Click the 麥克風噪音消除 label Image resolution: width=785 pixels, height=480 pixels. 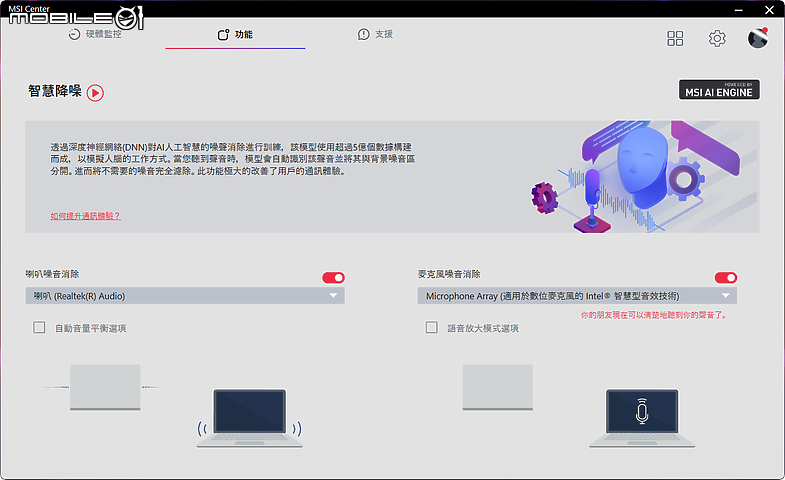point(449,274)
